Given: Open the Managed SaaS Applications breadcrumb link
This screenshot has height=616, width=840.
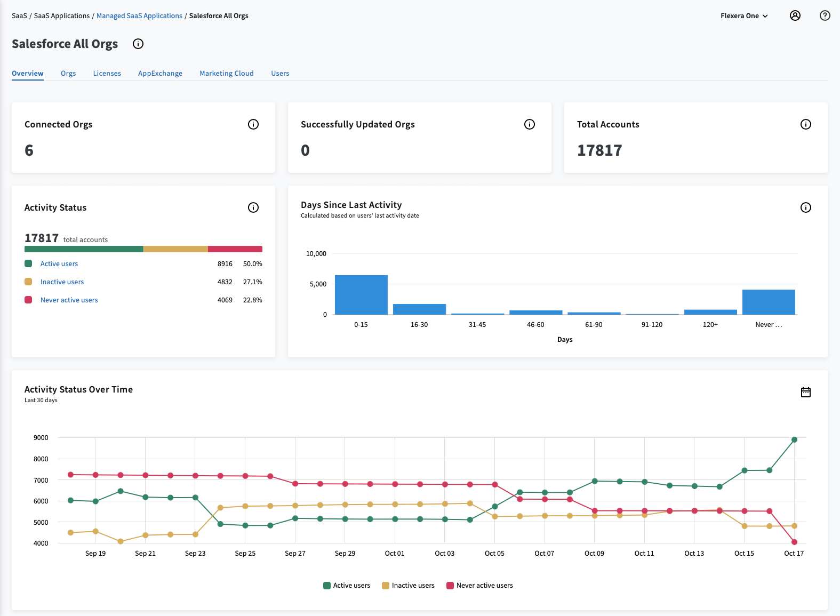Looking at the screenshot, I should coord(139,16).
